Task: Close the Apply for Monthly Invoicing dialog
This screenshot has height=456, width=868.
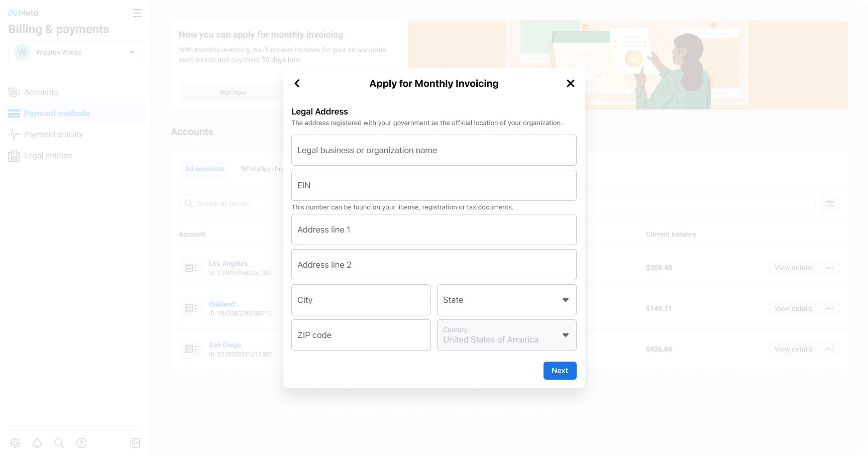Action: point(571,83)
